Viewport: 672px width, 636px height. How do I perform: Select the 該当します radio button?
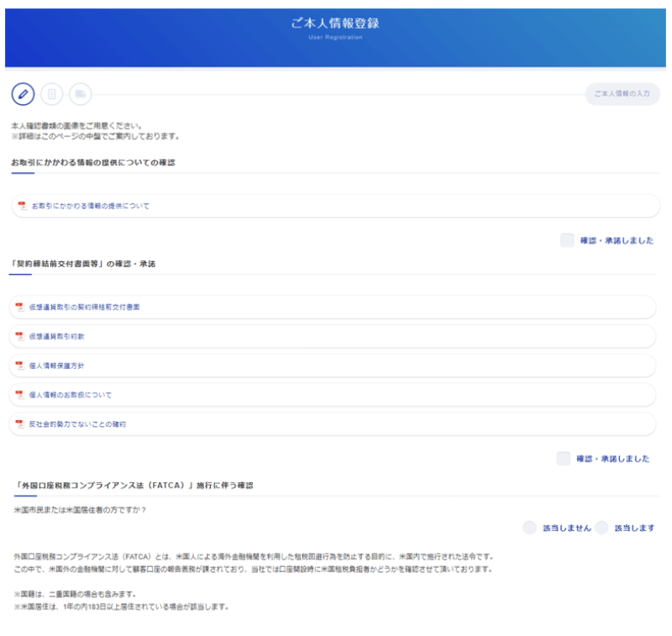click(601, 528)
